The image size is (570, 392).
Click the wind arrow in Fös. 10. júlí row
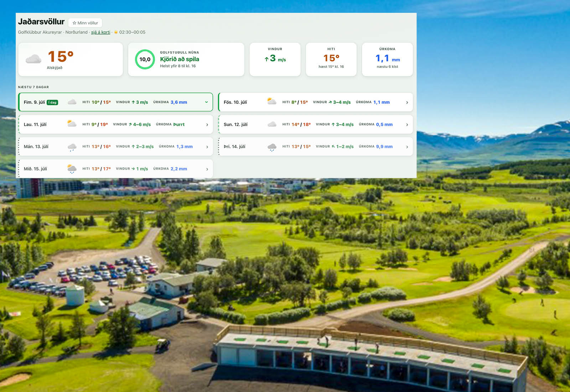tap(330, 102)
